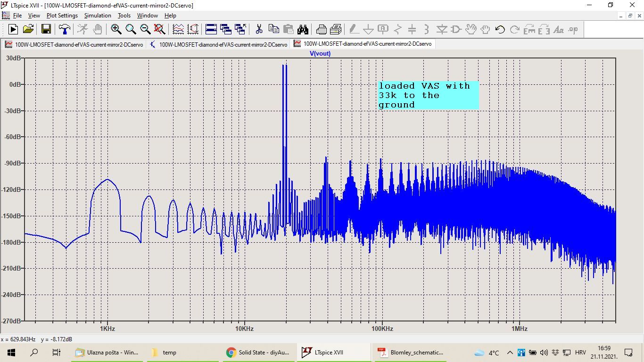The width and height of the screenshot is (644, 362).
Task: Open the Window menu
Action: tap(148, 16)
